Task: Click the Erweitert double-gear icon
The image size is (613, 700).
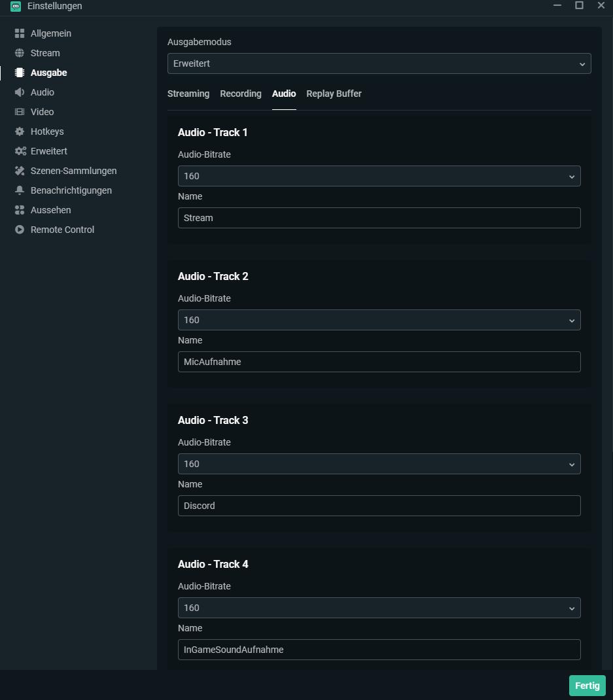Action: [x=20, y=151]
